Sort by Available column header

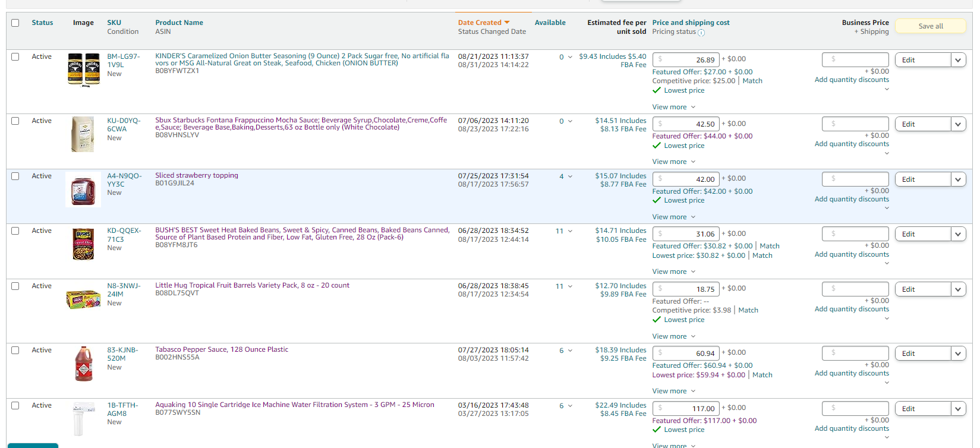click(x=550, y=23)
